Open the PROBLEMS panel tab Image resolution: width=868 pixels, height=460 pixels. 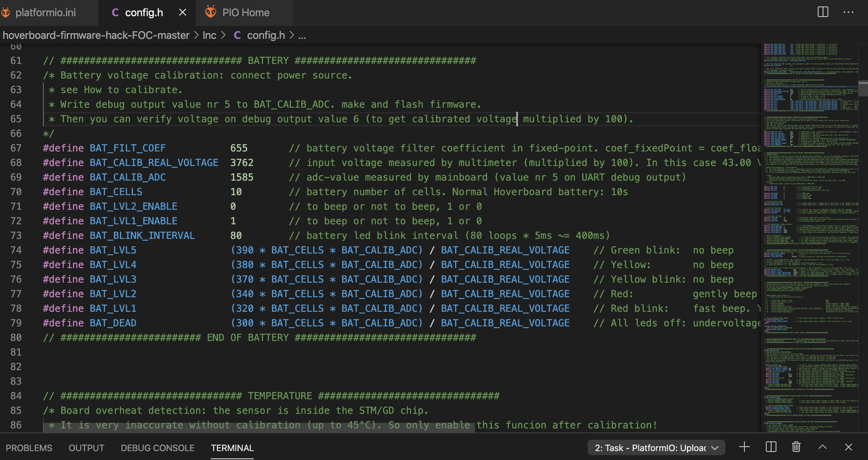(29, 448)
